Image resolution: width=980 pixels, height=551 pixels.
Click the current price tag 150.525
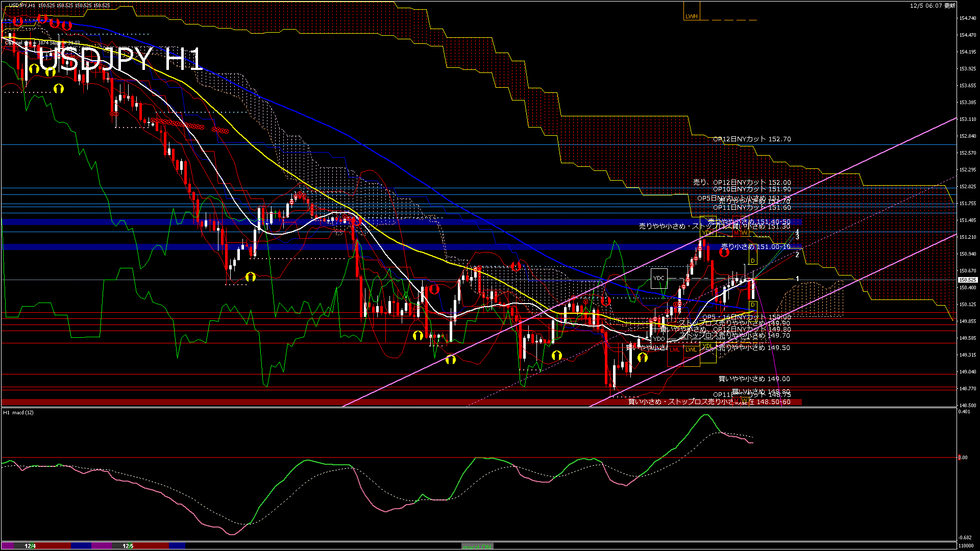(x=967, y=280)
